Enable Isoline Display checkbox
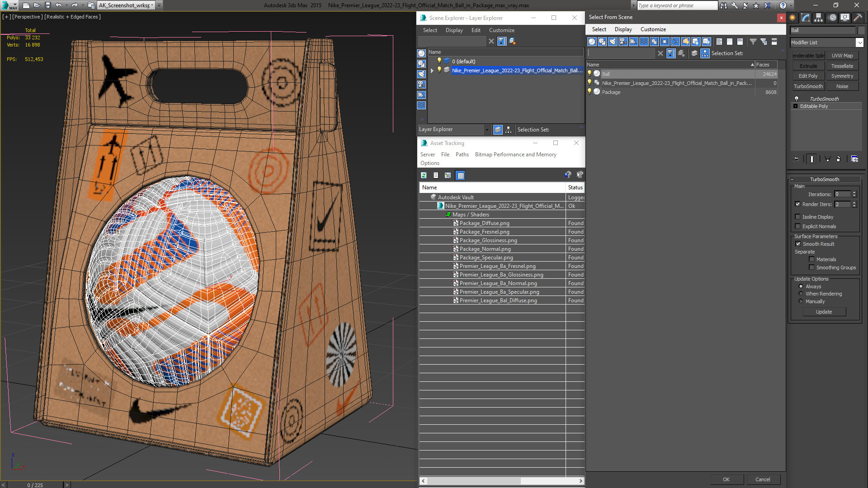The height and width of the screenshot is (488, 868). pos(798,217)
